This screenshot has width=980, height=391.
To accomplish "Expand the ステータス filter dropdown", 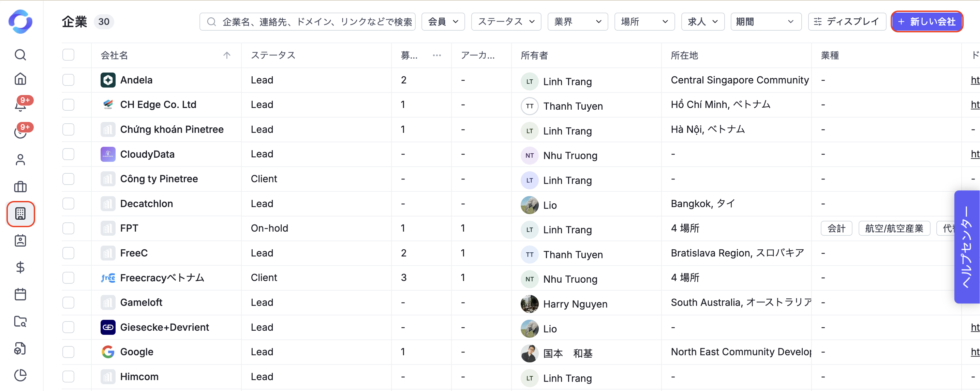I will coord(506,22).
